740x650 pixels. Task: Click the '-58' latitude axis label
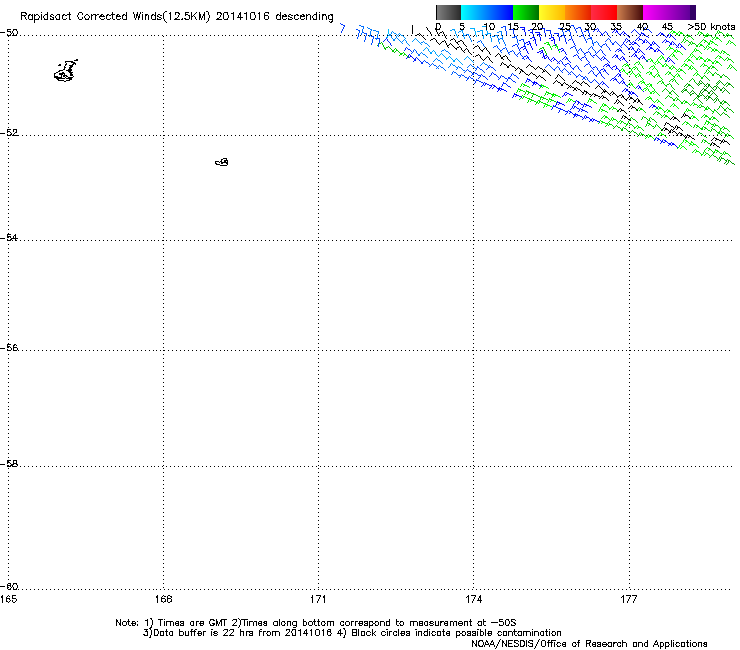9,464
